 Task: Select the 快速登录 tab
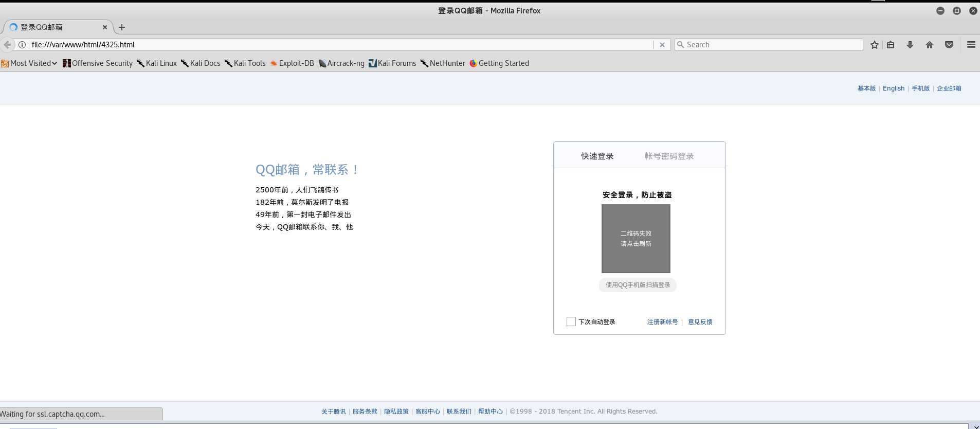(x=597, y=156)
